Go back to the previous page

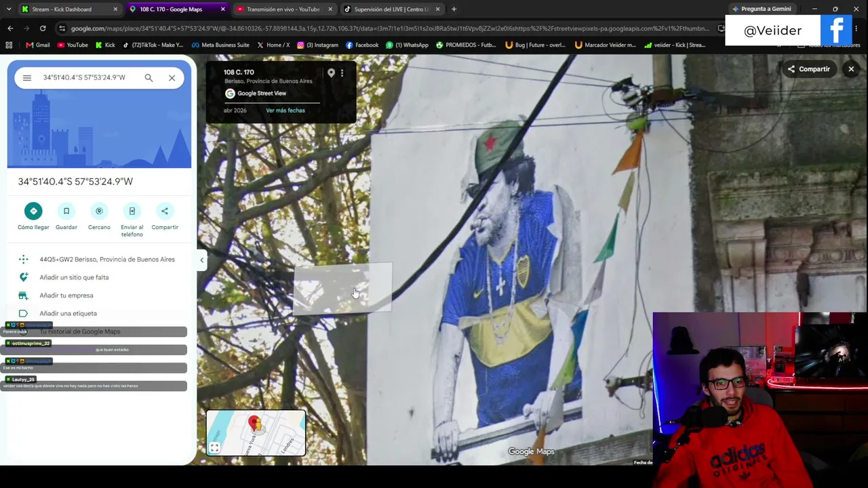(10, 28)
